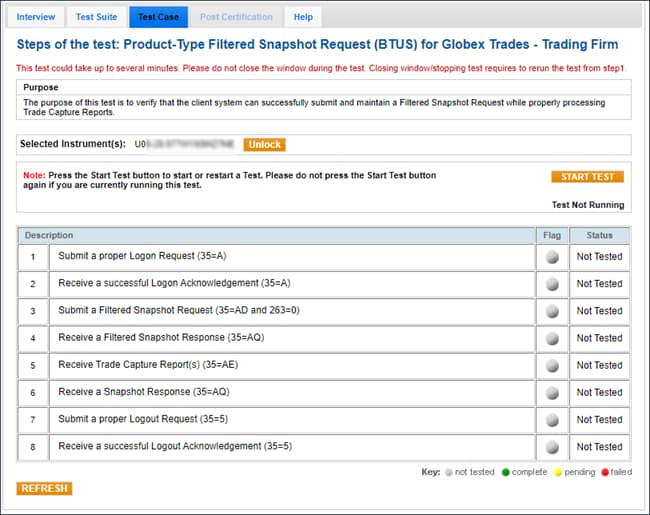650x515 pixels.
Task: Click the flag circle for step 6 Snapshot Response
Action: (551, 392)
